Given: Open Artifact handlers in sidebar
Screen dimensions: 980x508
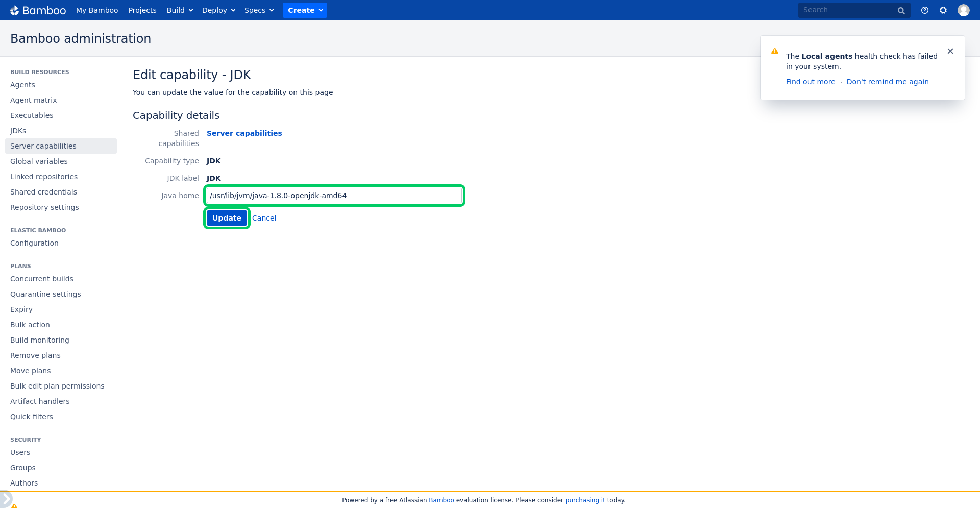Looking at the screenshot, I should pyautogui.click(x=40, y=401).
